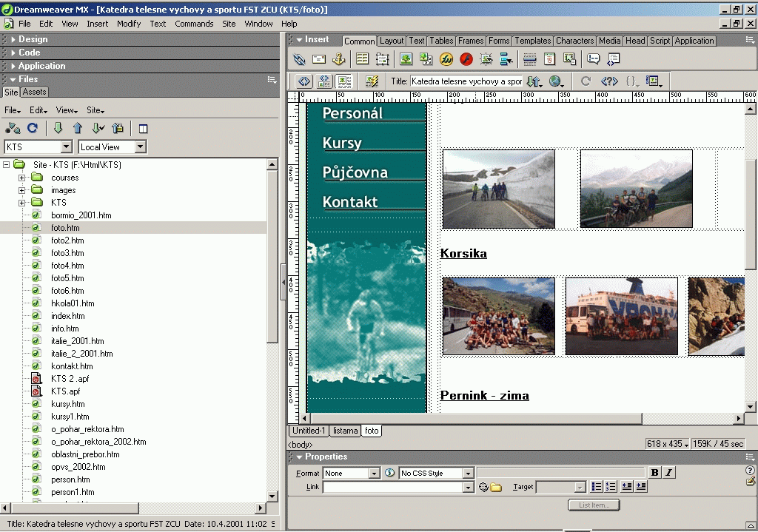The image size is (758, 532).
Task: Switch to Design view button
Action: point(344,81)
